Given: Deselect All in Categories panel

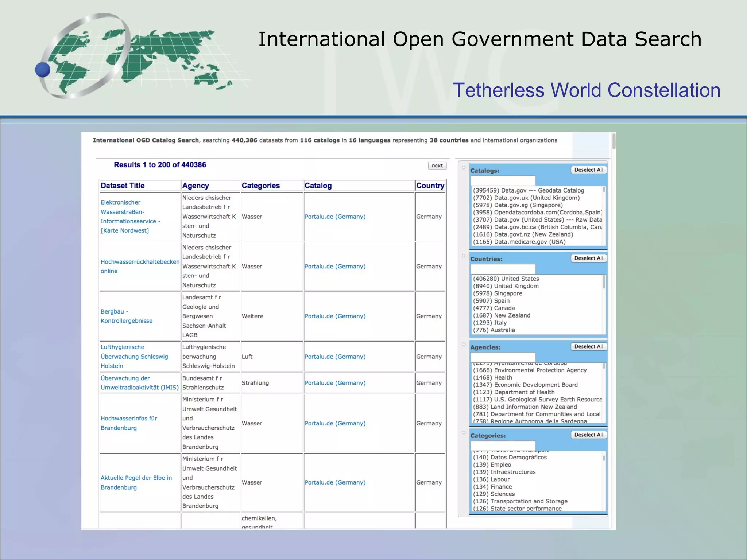Looking at the screenshot, I should [588, 435].
